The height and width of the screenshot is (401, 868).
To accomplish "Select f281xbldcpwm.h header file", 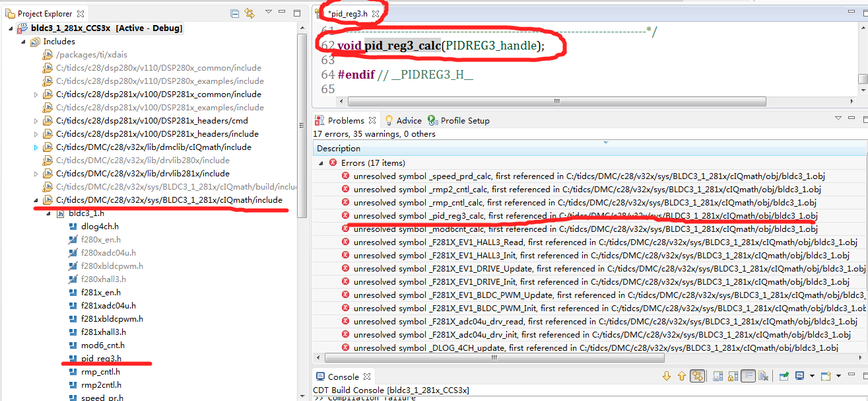I will click(106, 319).
